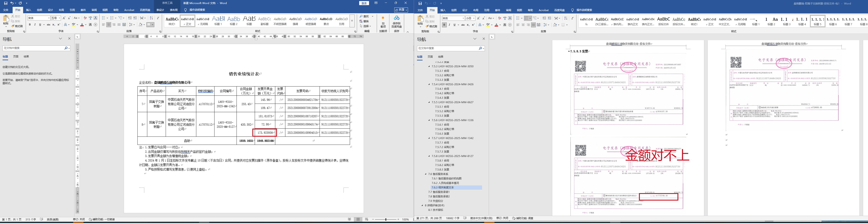Viewport: 868px width, 223px height.
Task: Click the sort icon in the right Word window
Action: pos(566,18)
